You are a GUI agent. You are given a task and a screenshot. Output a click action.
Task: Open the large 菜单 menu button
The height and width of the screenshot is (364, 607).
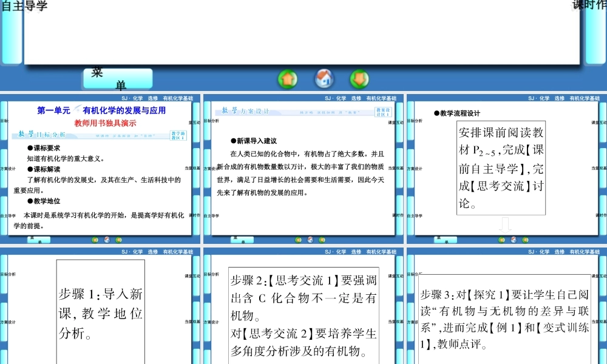pyautogui.click(x=118, y=78)
